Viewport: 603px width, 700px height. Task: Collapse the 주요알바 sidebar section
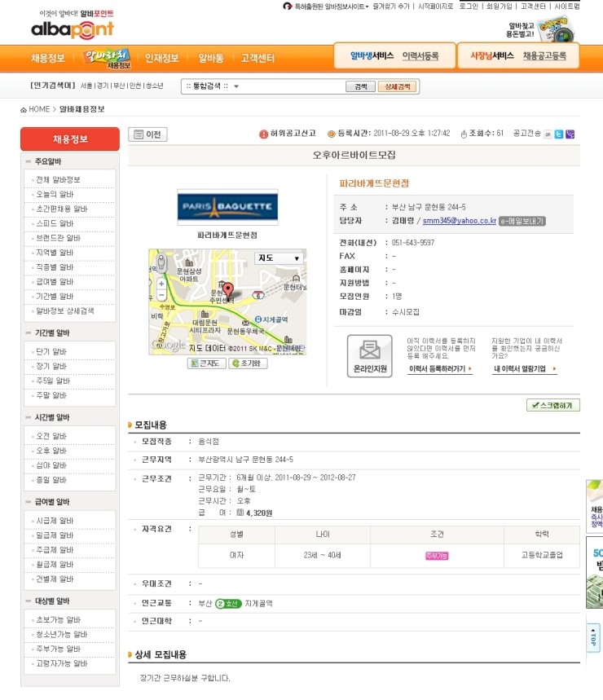[x=29, y=161]
